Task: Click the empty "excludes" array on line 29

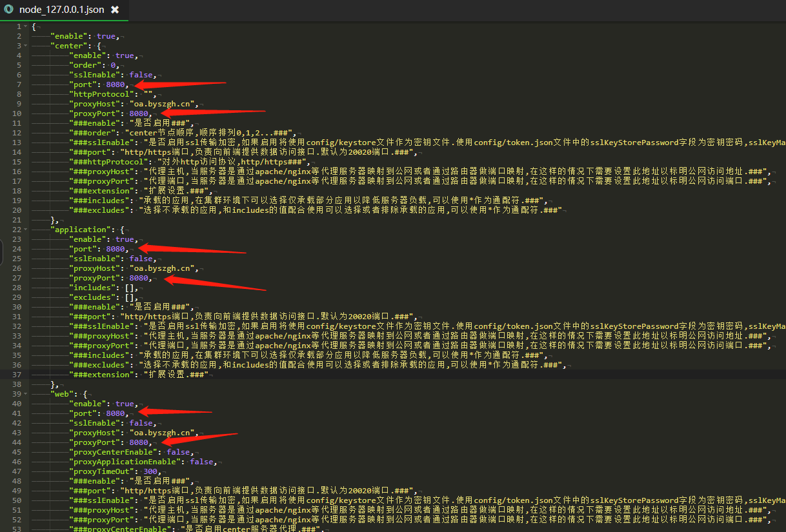Action: pyautogui.click(x=130, y=297)
